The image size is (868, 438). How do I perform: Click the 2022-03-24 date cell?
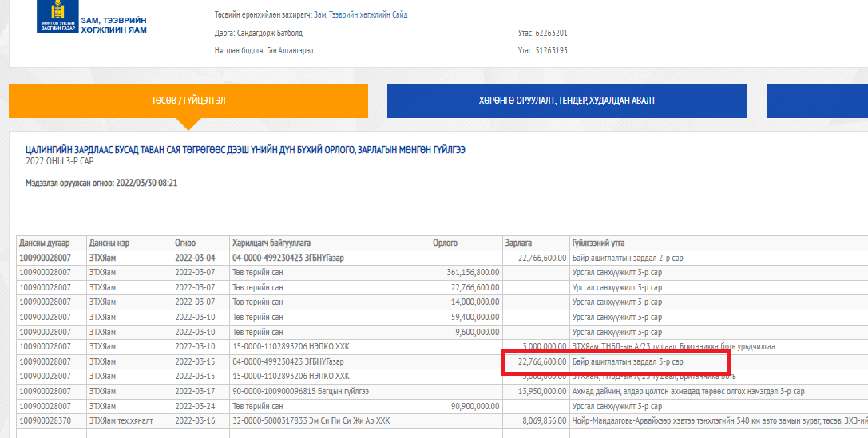click(x=194, y=405)
